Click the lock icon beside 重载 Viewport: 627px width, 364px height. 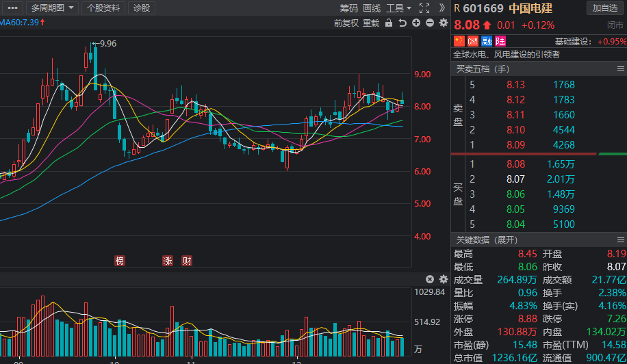[x=388, y=23]
